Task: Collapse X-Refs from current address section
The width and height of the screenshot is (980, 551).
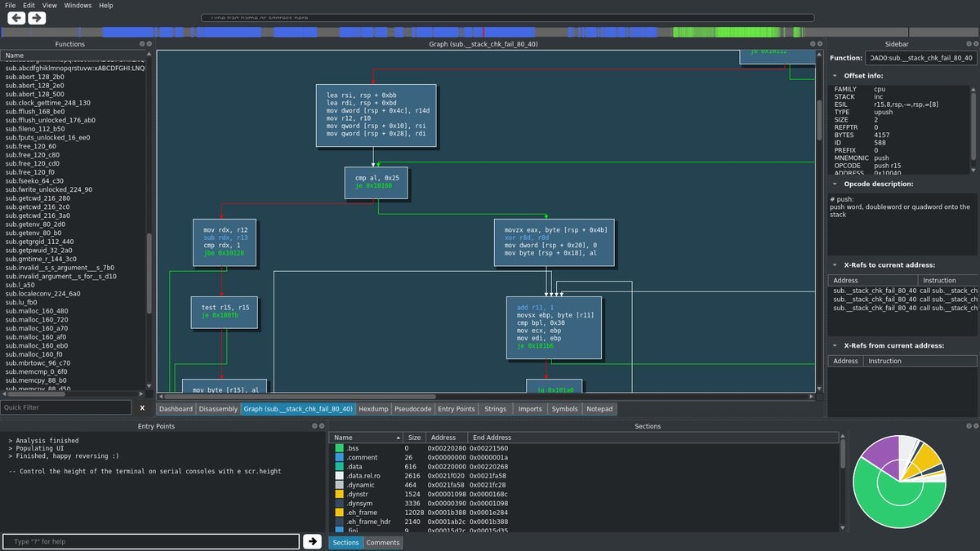Action: (835, 346)
